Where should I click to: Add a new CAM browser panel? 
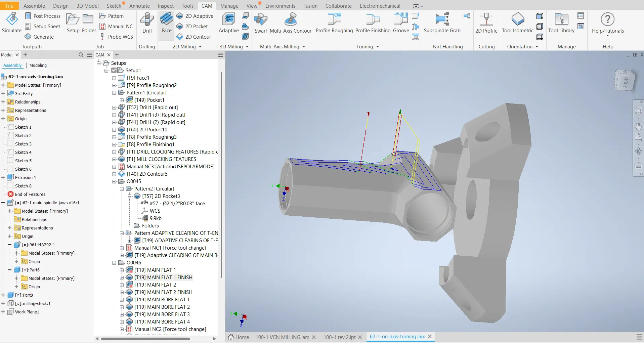click(x=117, y=55)
